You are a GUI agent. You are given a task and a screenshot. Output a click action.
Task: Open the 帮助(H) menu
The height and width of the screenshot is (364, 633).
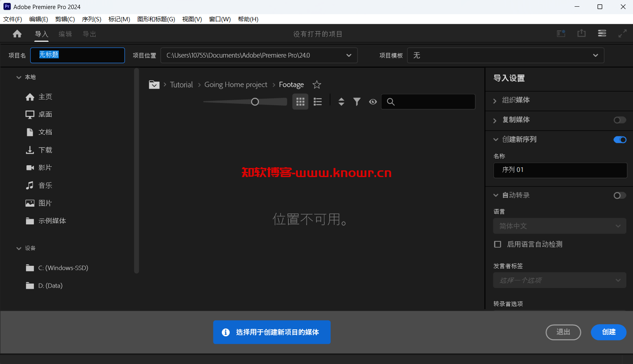(x=248, y=19)
